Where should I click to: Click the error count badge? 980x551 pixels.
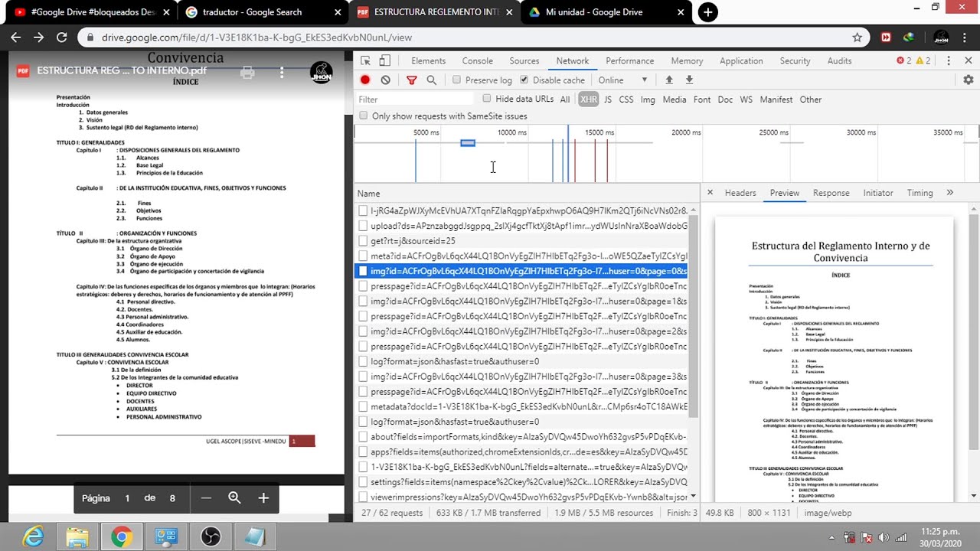coord(905,61)
